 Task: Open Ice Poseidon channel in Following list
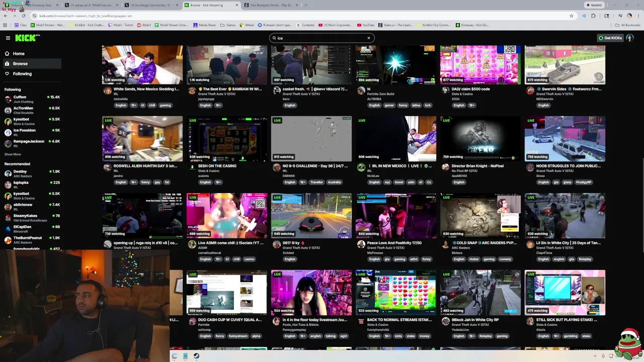click(31, 132)
